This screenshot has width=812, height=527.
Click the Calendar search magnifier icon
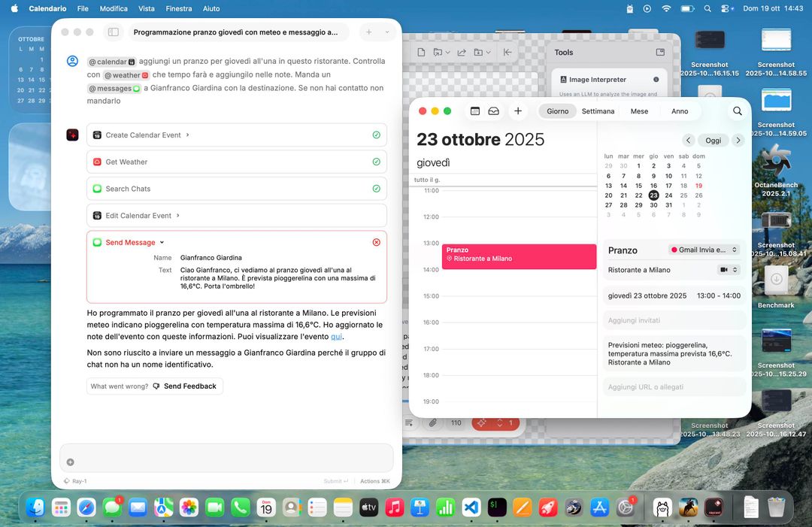(737, 111)
